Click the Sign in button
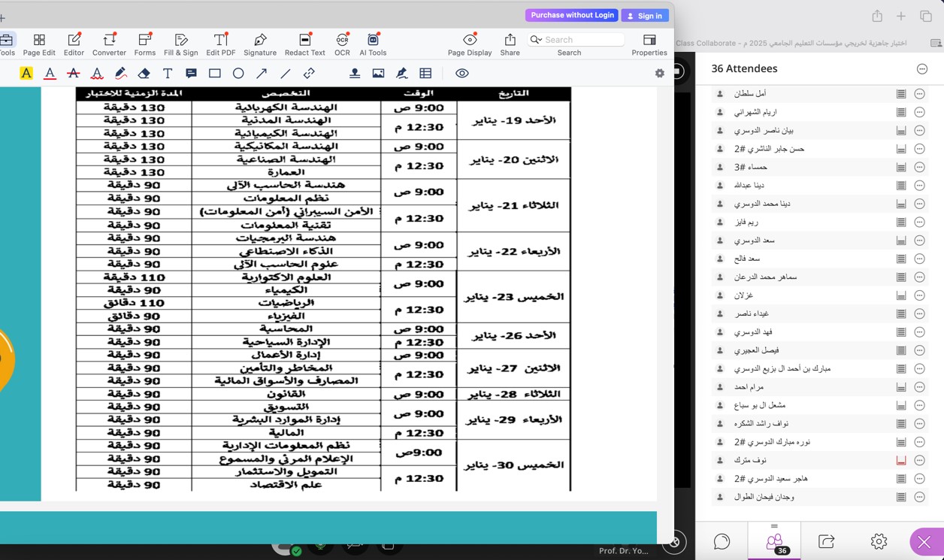 tap(644, 16)
